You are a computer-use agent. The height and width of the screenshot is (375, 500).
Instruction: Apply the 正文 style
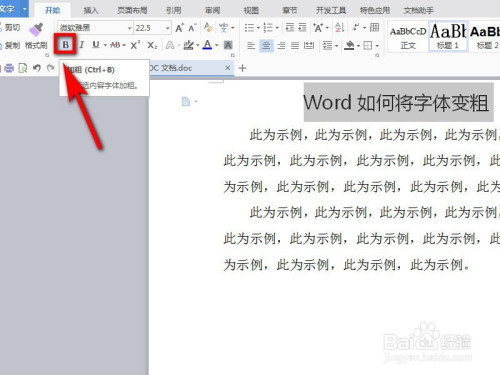[408, 37]
